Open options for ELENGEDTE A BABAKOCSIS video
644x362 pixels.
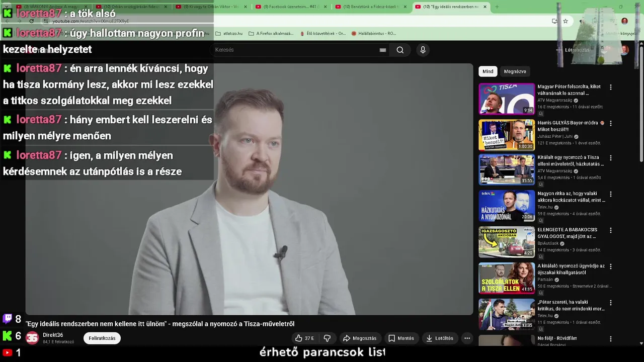(611, 230)
